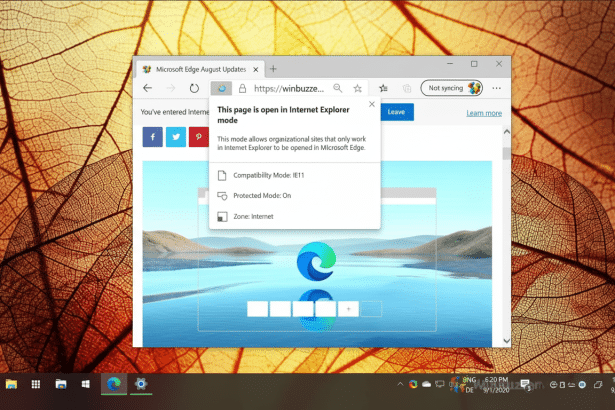Click the Edge landscape article image
Screen dimensions: 615x410
coord(317,254)
